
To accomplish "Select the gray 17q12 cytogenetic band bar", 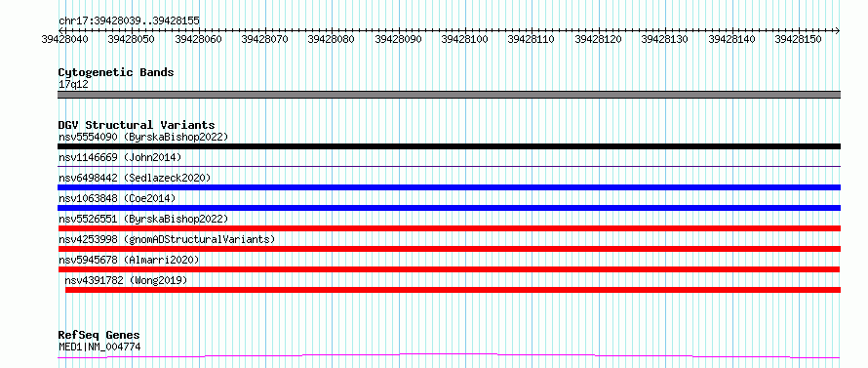I will tap(449, 95).
